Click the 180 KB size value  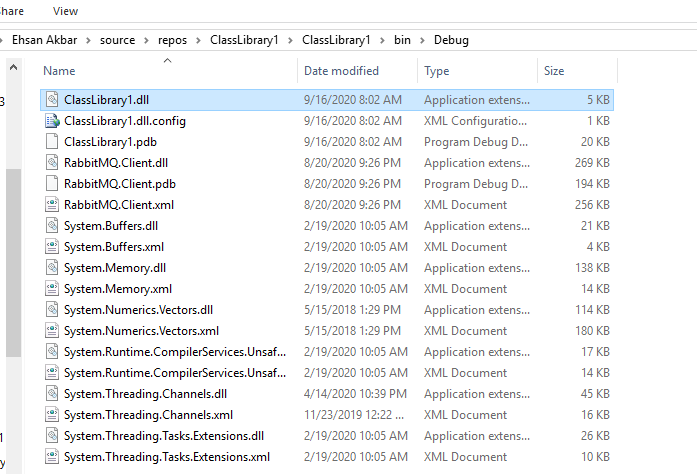[x=592, y=330]
